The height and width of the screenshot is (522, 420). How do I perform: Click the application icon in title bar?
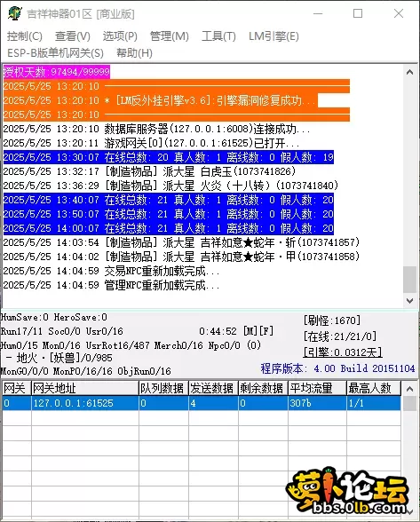[x=15, y=13]
